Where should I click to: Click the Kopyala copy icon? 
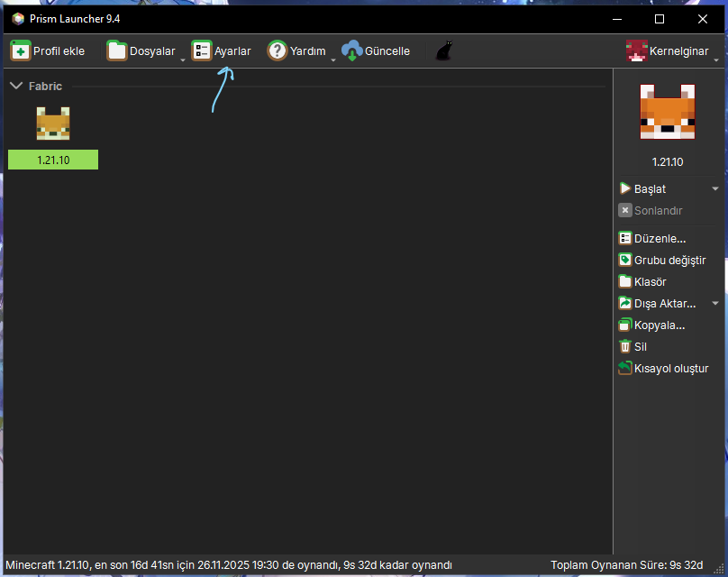625,325
